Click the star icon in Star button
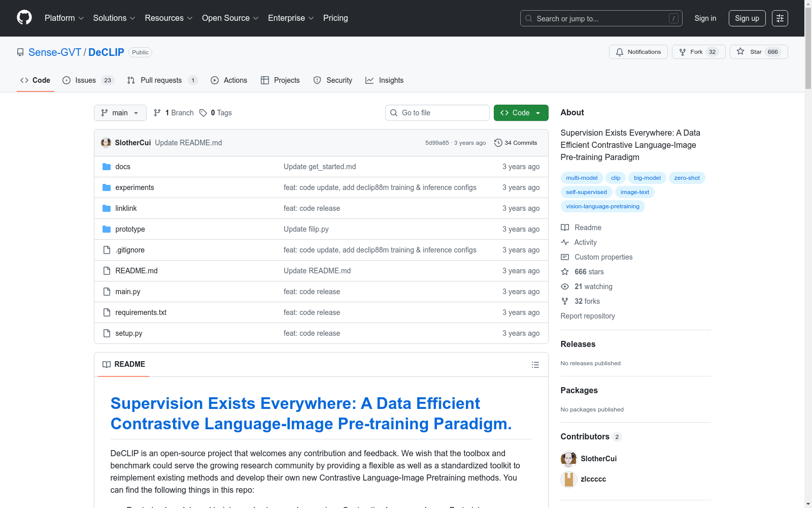The height and width of the screenshot is (508, 812). pos(740,51)
